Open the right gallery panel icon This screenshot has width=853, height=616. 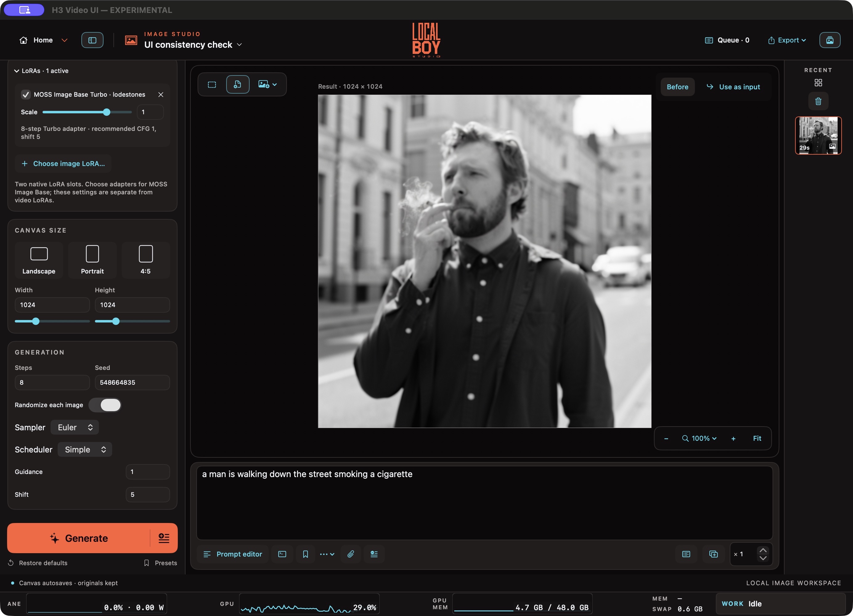(x=830, y=40)
